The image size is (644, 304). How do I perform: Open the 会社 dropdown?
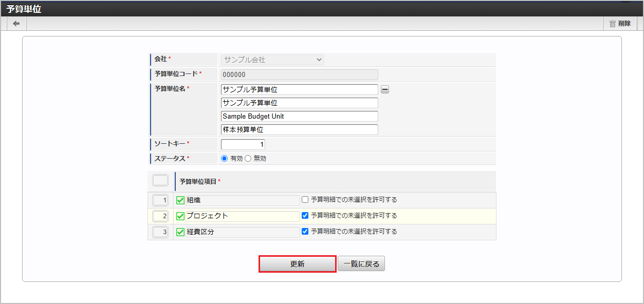(x=272, y=60)
